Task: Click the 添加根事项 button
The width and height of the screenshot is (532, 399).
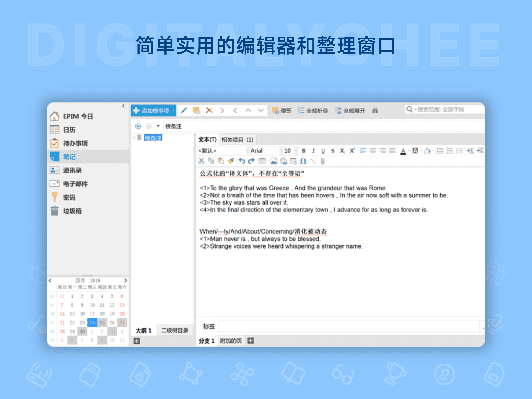Action: point(153,111)
